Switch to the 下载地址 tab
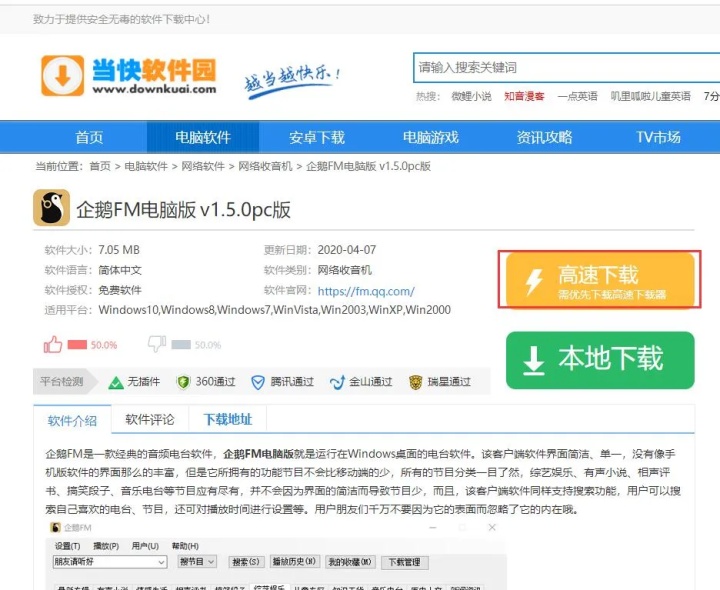 pyautogui.click(x=228, y=419)
